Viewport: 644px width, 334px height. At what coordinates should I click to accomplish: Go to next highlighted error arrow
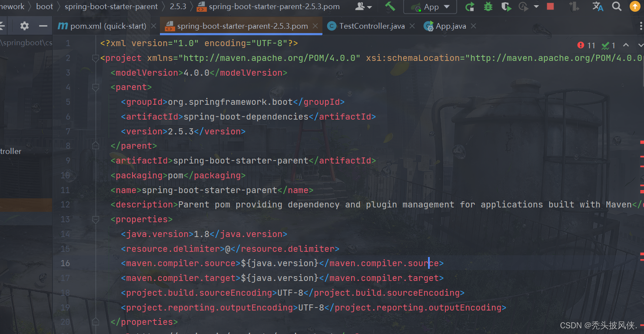[x=641, y=45]
